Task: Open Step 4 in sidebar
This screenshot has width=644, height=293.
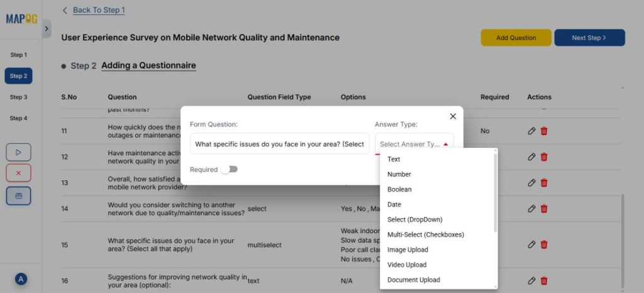Action: point(18,118)
